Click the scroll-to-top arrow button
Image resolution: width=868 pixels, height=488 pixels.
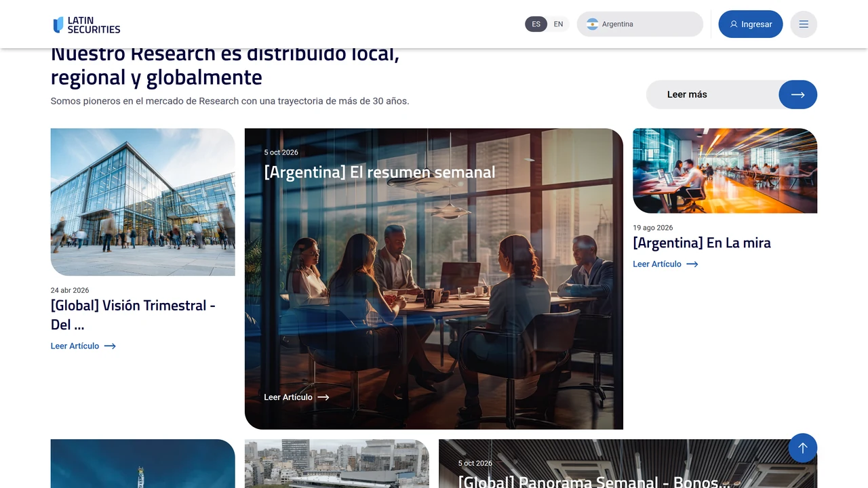(x=803, y=448)
